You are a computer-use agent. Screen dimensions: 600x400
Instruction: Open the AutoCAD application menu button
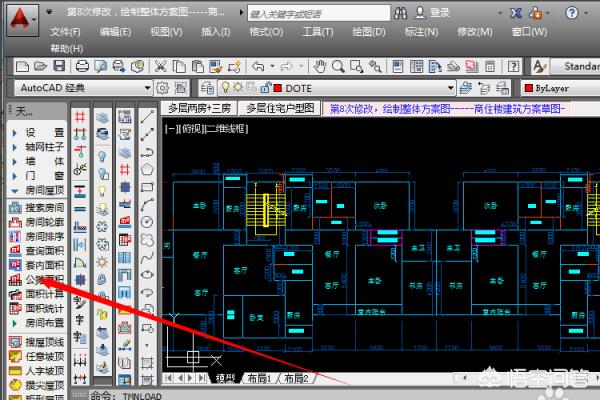[22, 20]
